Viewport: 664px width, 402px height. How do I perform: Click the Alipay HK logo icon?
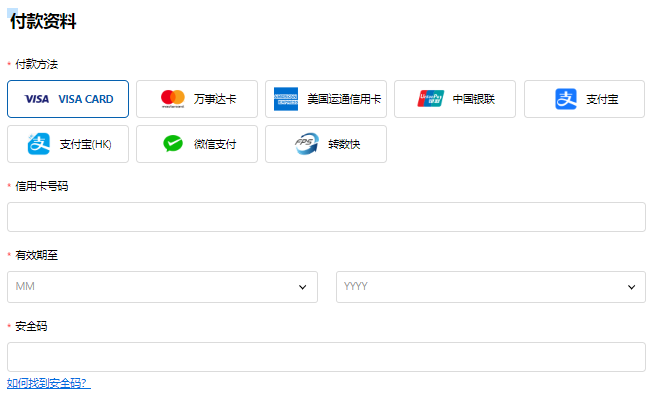pos(38,144)
